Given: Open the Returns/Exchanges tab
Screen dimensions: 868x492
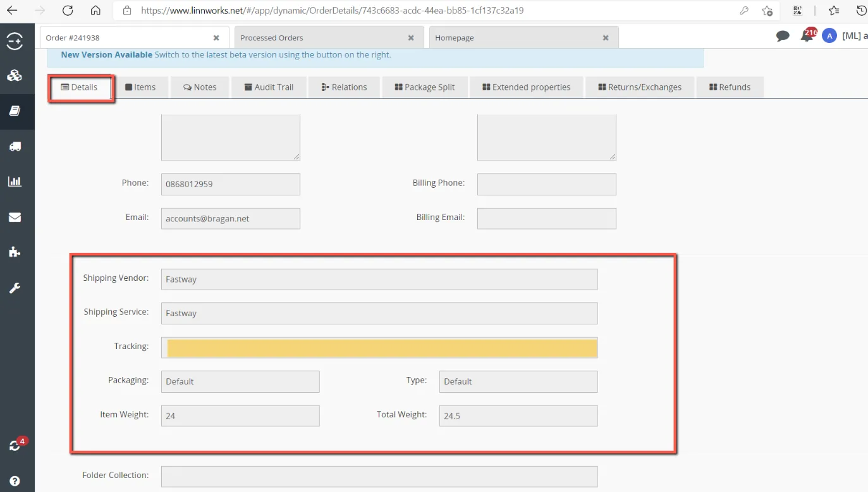Looking at the screenshot, I should pyautogui.click(x=640, y=87).
